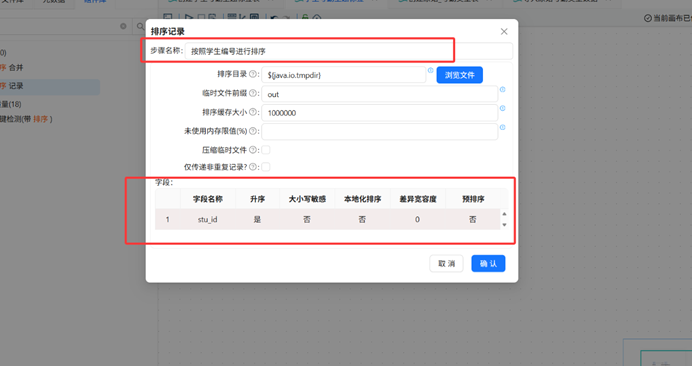Click the down arrow of the field table scroller
The image size is (692, 366).
pyautogui.click(x=504, y=225)
